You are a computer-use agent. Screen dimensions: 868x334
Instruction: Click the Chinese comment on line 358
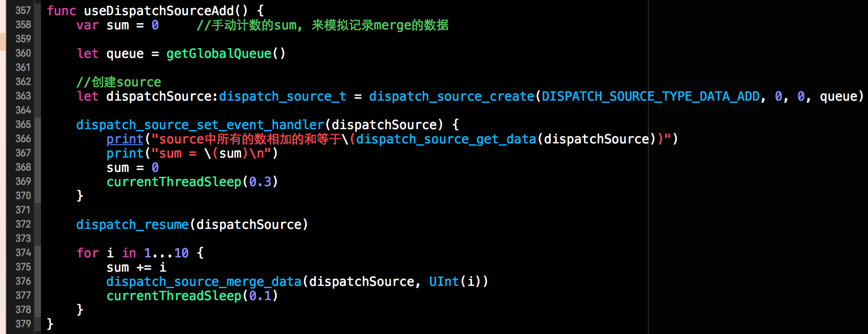(323, 25)
